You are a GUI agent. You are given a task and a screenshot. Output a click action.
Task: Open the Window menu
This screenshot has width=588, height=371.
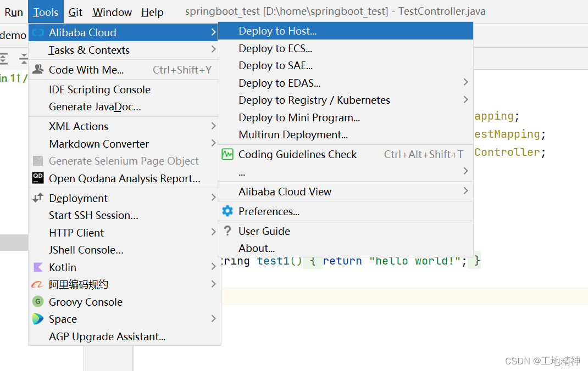pos(112,12)
